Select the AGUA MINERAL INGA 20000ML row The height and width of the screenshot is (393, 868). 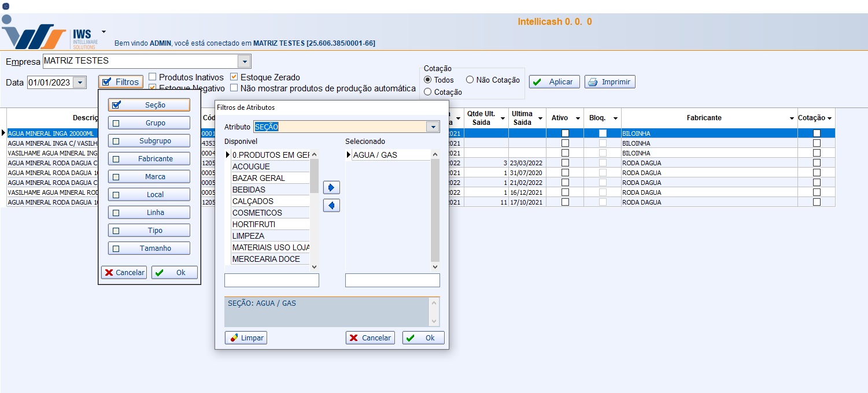(421, 134)
